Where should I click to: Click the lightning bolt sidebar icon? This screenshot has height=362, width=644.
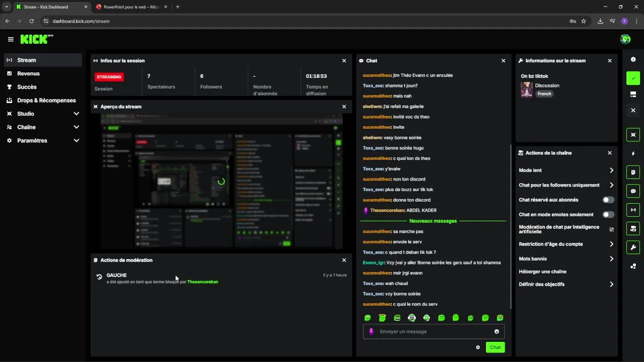click(633, 153)
